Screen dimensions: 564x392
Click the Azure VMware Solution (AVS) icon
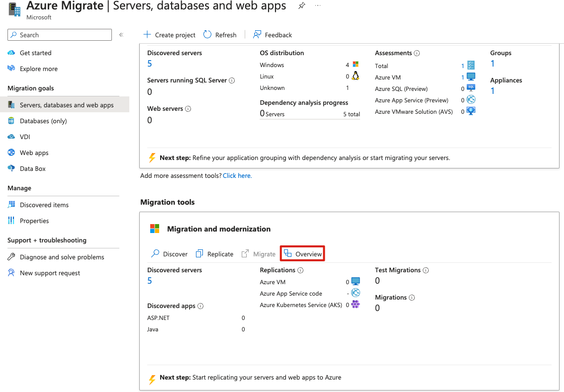(471, 111)
